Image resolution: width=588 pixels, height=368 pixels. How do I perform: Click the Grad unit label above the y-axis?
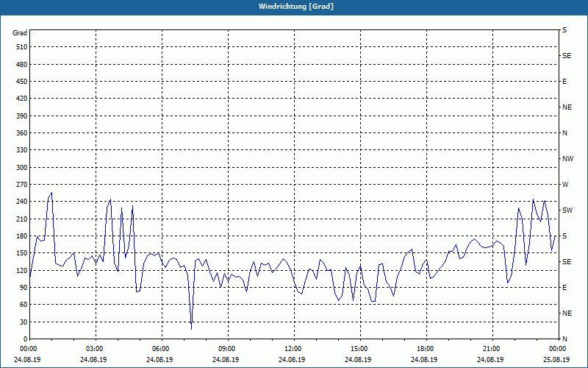click(20, 33)
